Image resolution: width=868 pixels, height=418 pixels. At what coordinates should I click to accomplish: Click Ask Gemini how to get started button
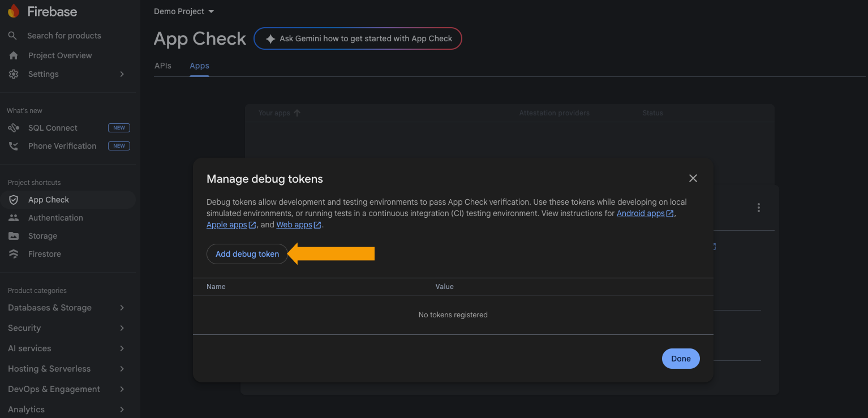click(x=358, y=38)
